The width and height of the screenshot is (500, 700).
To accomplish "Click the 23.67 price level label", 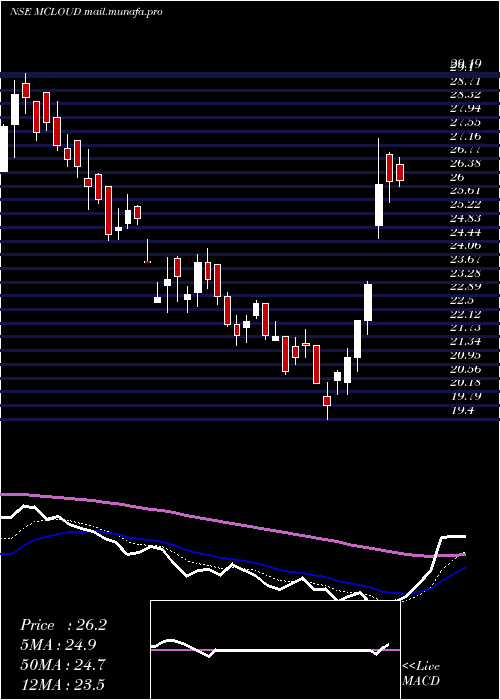I will click(465, 259).
